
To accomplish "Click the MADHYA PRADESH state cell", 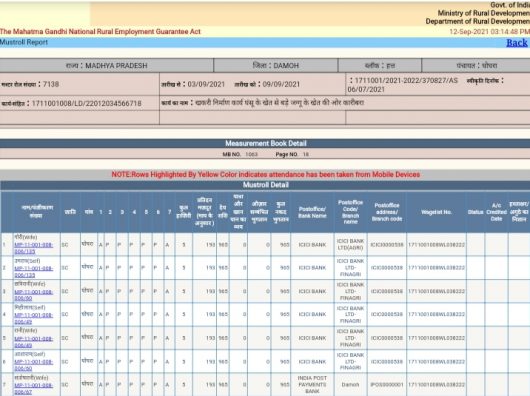I will tap(106, 66).
